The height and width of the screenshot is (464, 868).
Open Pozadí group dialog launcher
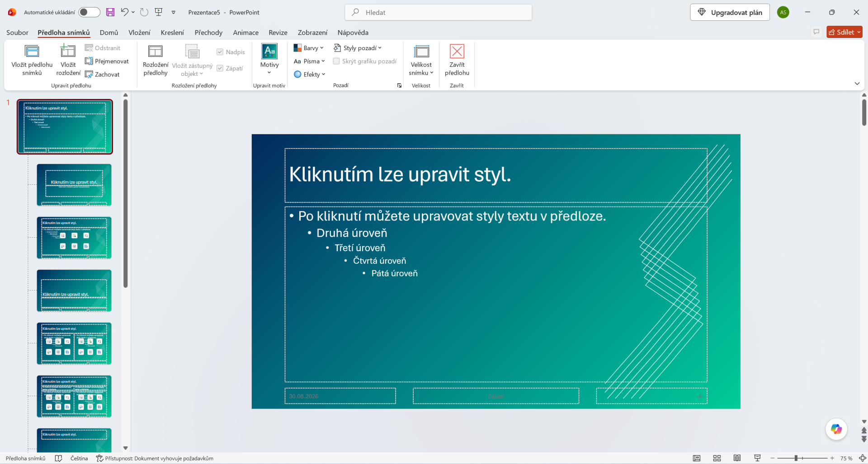[x=399, y=85]
